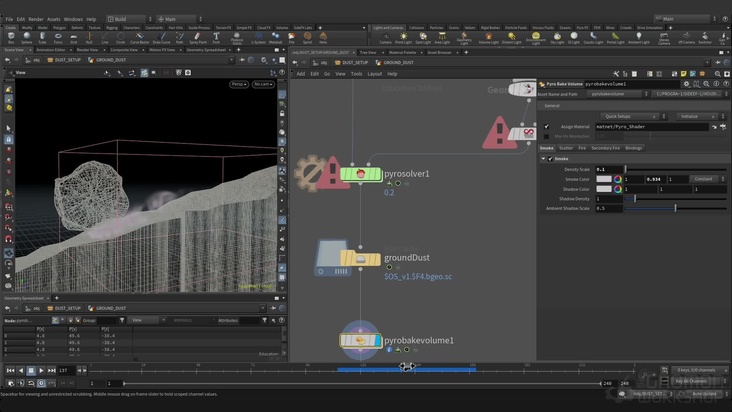The image size is (732, 412).
Task: Toggle the Assign Material checkbox
Action: pos(546,127)
